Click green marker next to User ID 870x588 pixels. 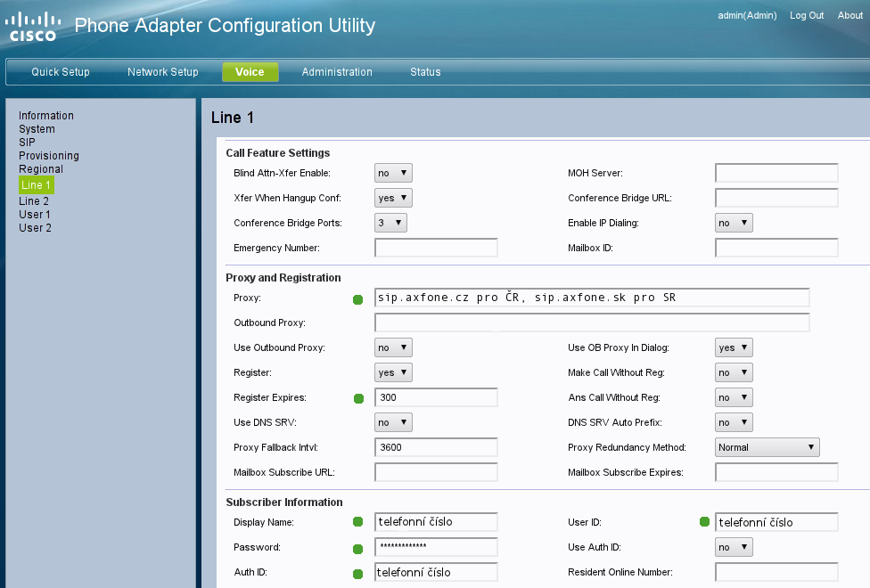tap(703, 522)
